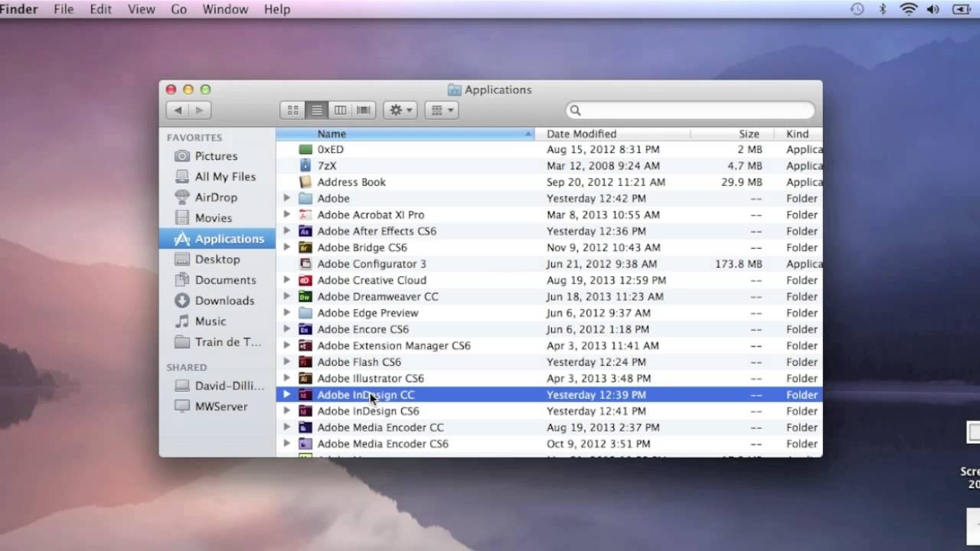Click the Applications sidebar icon

click(x=181, y=239)
